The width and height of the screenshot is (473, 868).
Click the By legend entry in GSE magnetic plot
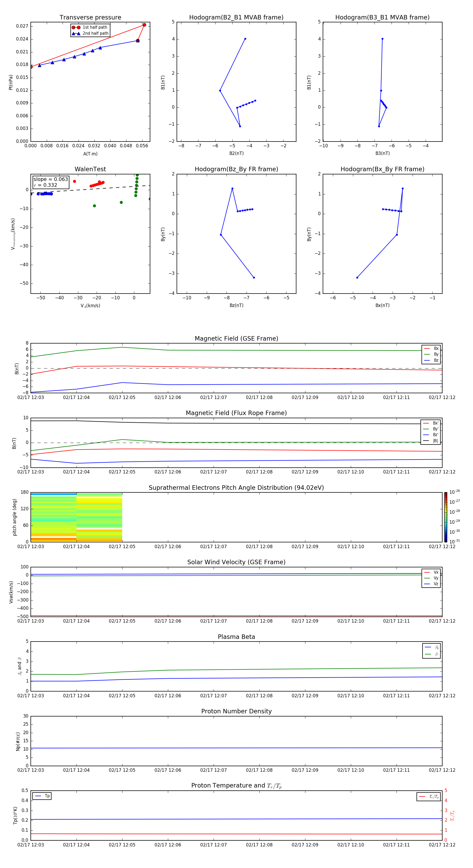(x=431, y=354)
